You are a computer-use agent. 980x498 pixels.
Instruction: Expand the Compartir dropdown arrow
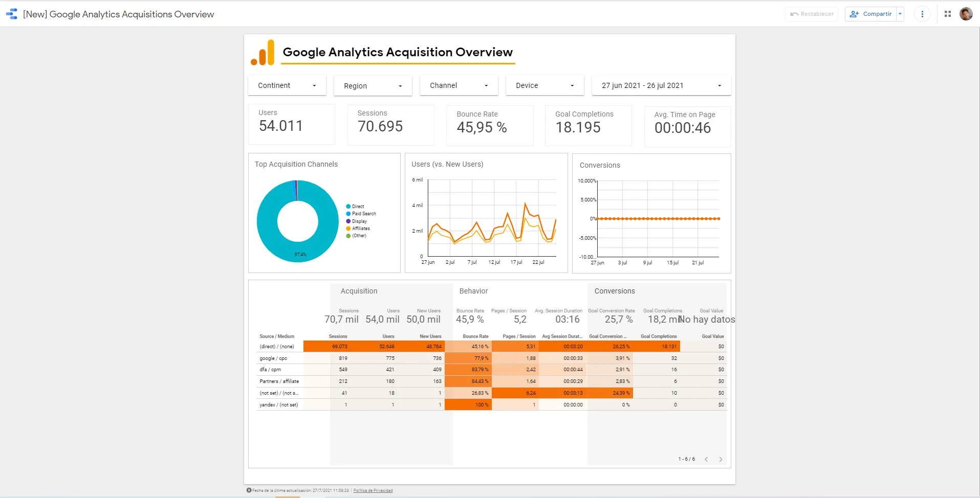900,14
